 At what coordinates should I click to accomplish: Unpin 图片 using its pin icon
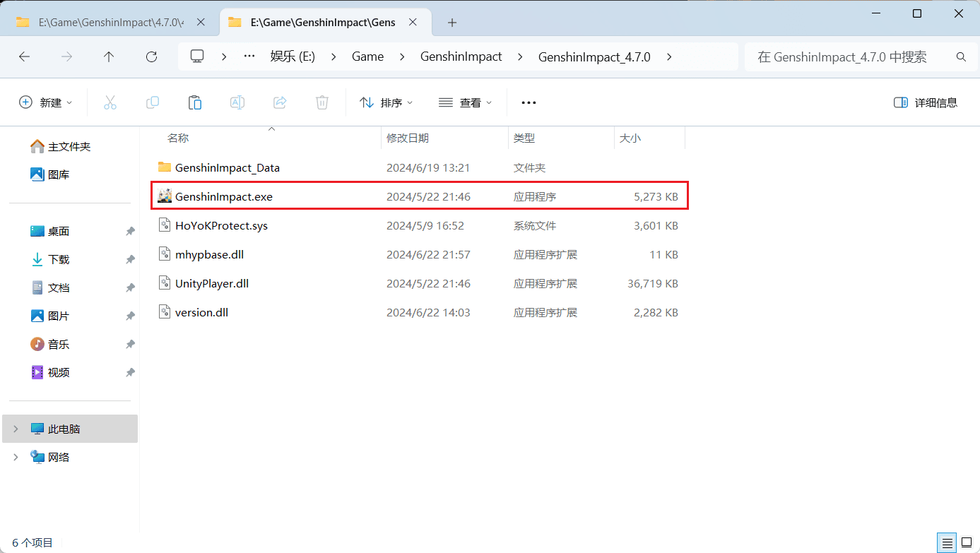130,316
